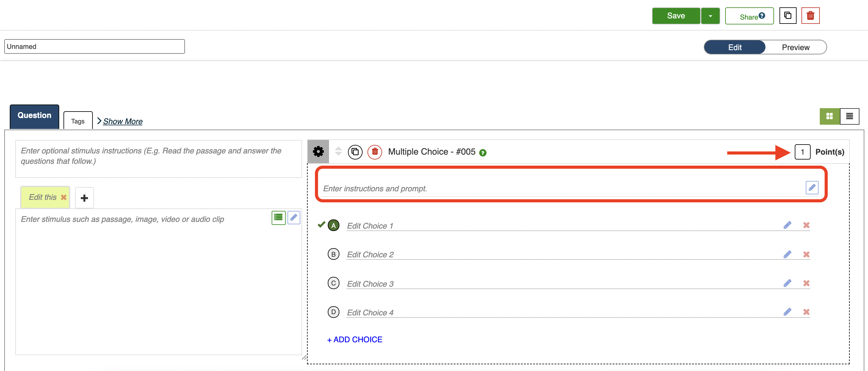Edit the instructions and prompt with pencil icon
Image resolution: width=868 pixels, height=371 pixels.
(x=812, y=188)
